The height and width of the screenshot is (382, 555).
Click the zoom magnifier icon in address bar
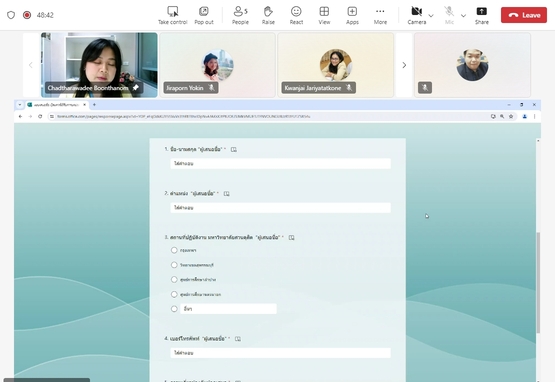[x=502, y=116]
